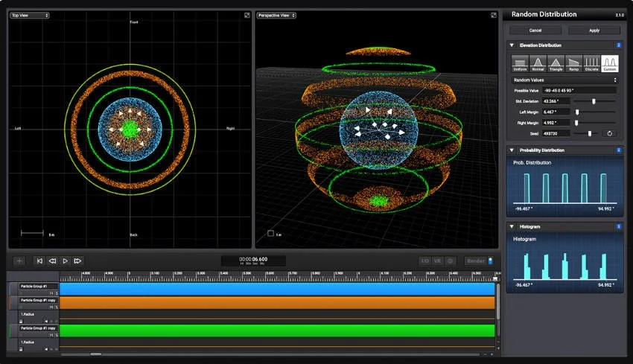Adjust the Std. Deviation slider
Screen dimensions: 633x364
point(595,101)
